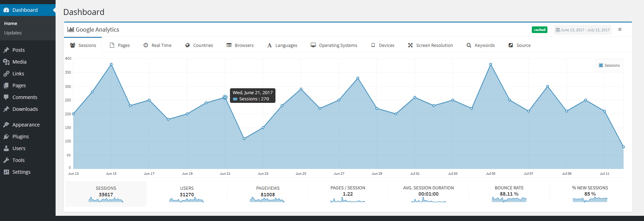Select the PAGES / SESSION 1.22 metric

348,194
